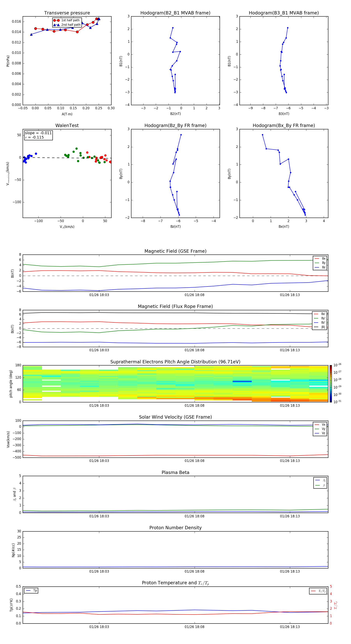This screenshot has width=351, height=644.
Task: Click the "r = -0.115" annotation
Action: coord(35,137)
